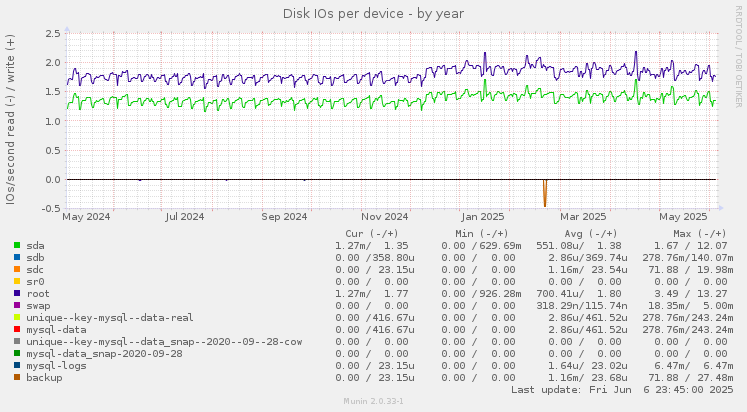This screenshot has width=747, height=412.
Task: Select the sda legend label
Action: click(35, 246)
